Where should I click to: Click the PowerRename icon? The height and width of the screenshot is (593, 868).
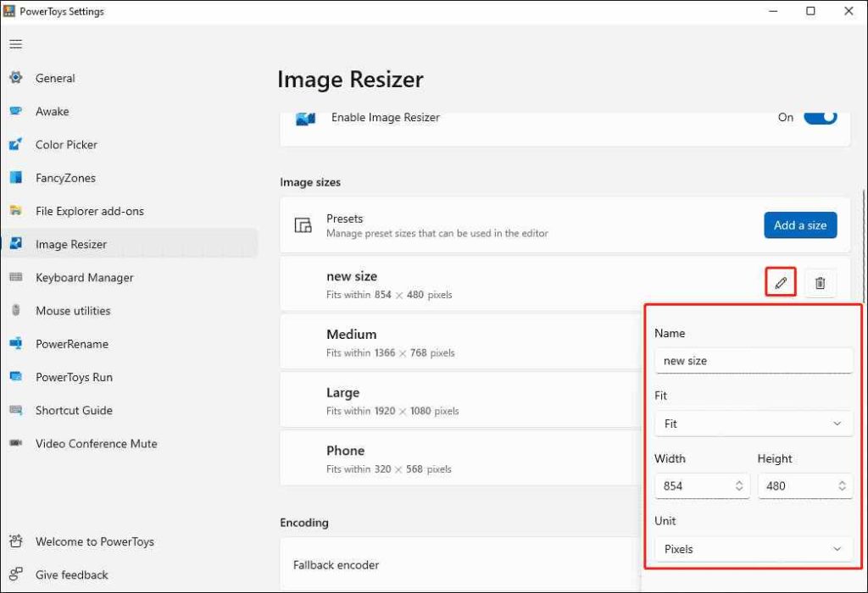click(x=16, y=344)
